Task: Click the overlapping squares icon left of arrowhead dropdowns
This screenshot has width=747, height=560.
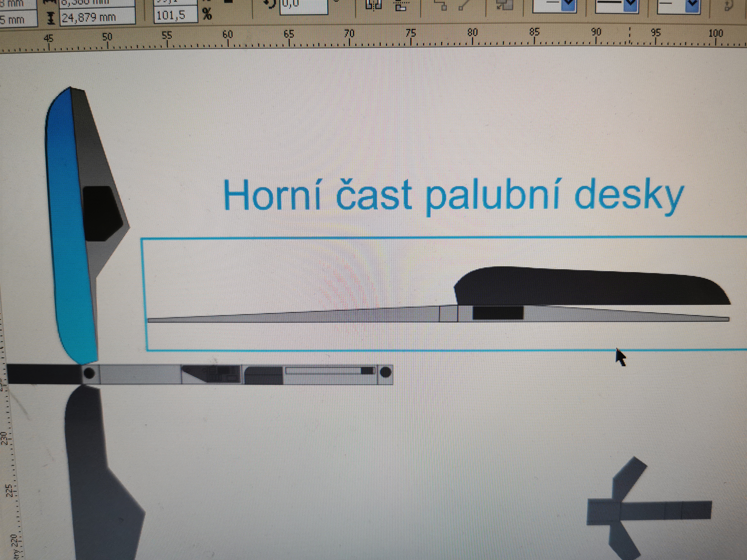Action: click(x=505, y=5)
